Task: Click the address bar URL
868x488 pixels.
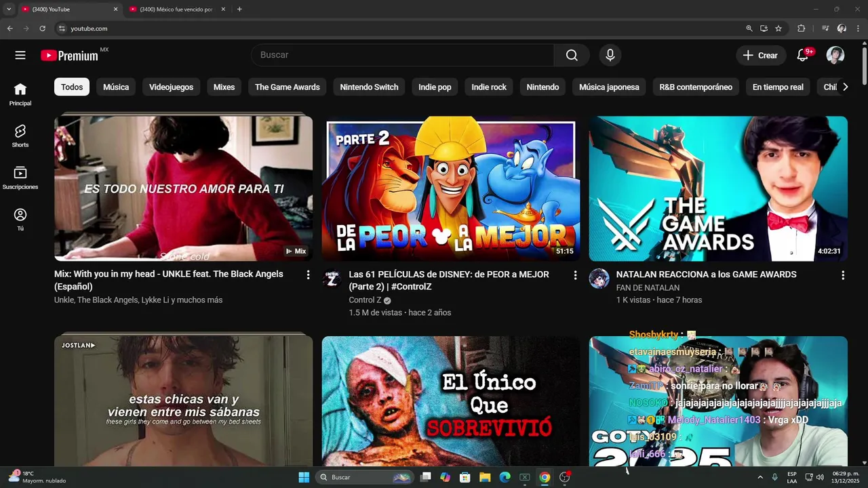Action: point(89,28)
